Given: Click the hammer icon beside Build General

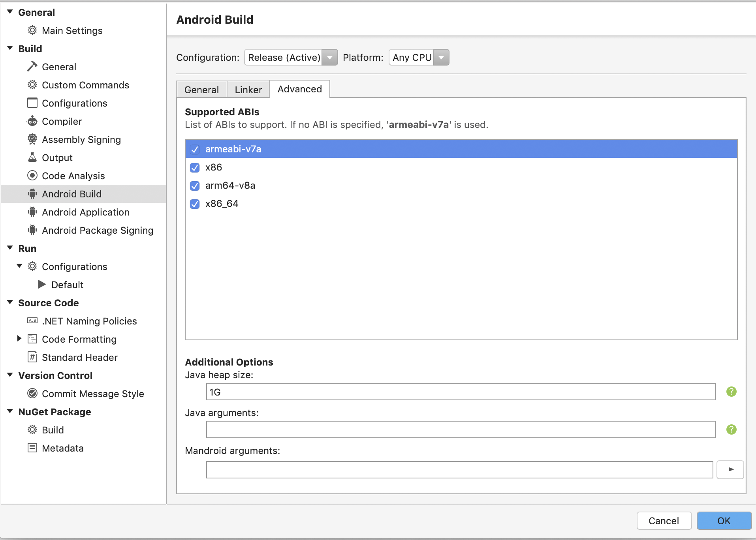Looking at the screenshot, I should (x=32, y=67).
